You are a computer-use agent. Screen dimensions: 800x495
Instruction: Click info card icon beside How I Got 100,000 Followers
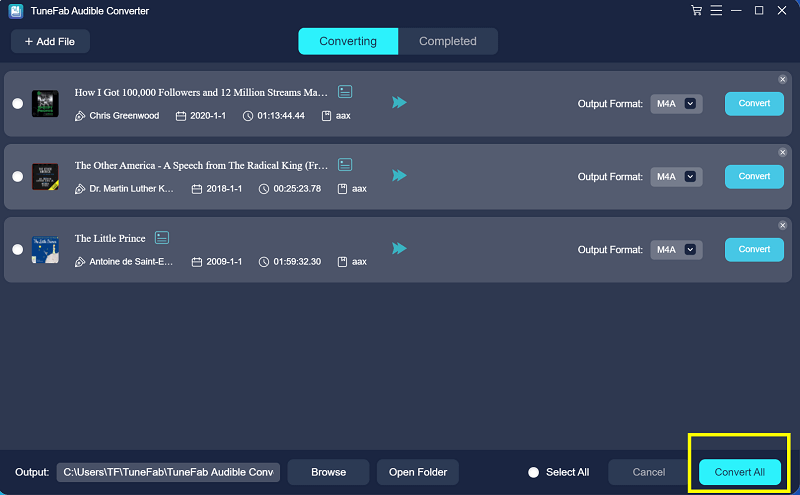click(x=346, y=92)
